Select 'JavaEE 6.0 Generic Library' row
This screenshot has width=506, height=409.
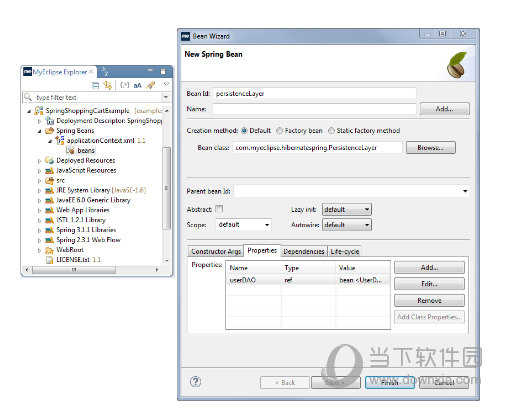coord(93,200)
